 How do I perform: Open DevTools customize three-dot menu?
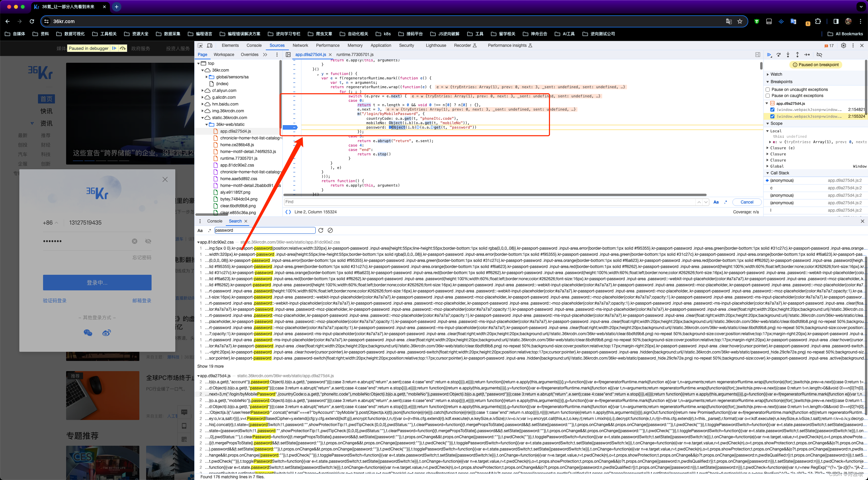pos(853,45)
